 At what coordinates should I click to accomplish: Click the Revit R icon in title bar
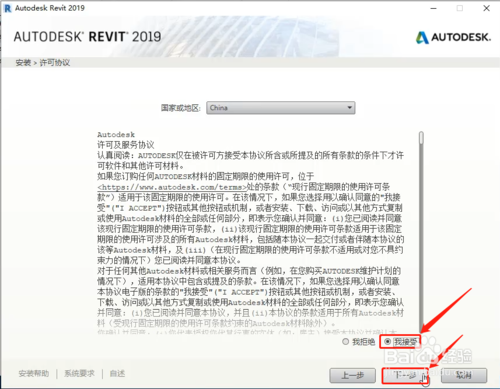7,8
